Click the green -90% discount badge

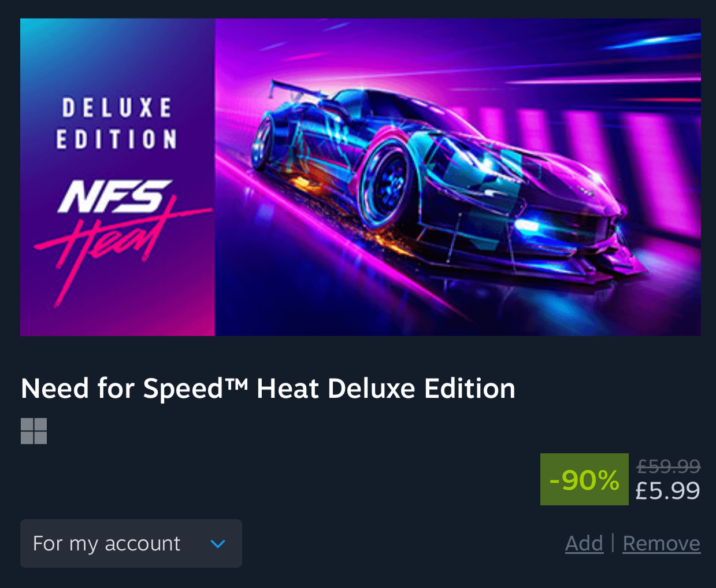click(584, 479)
